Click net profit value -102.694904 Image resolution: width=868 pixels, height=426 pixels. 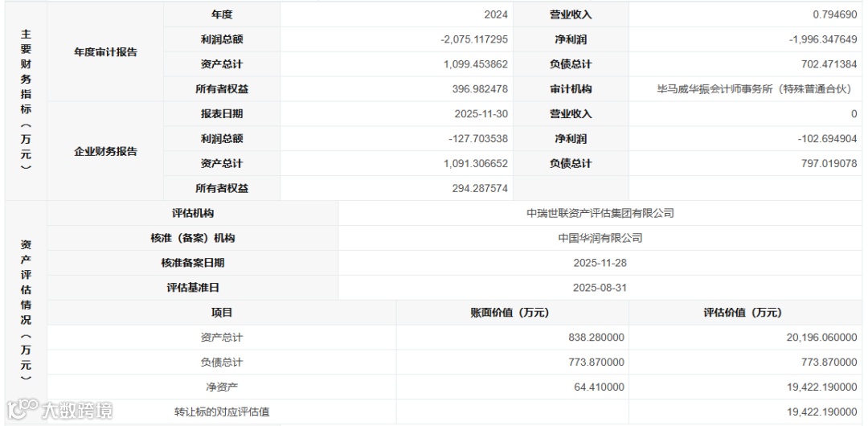828,139
